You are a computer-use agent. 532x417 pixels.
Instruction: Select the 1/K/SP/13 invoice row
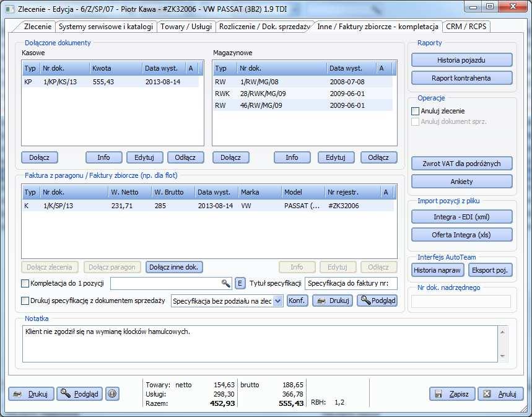coord(207,206)
